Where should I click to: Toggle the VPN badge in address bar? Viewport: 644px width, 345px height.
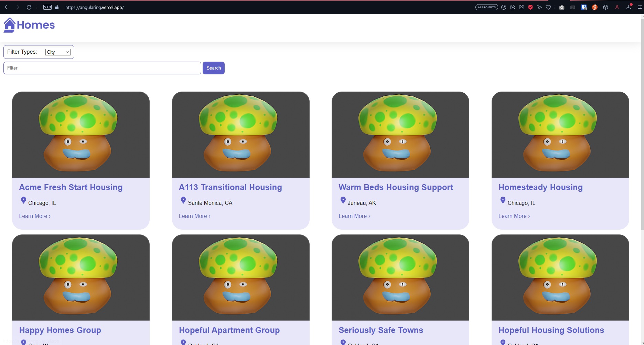pyautogui.click(x=47, y=7)
